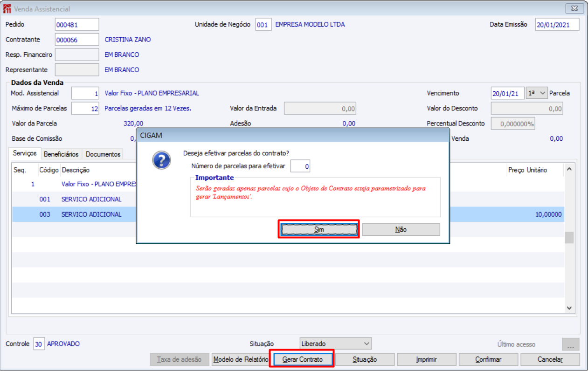Click the Contratante field 000066

pos(77,40)
